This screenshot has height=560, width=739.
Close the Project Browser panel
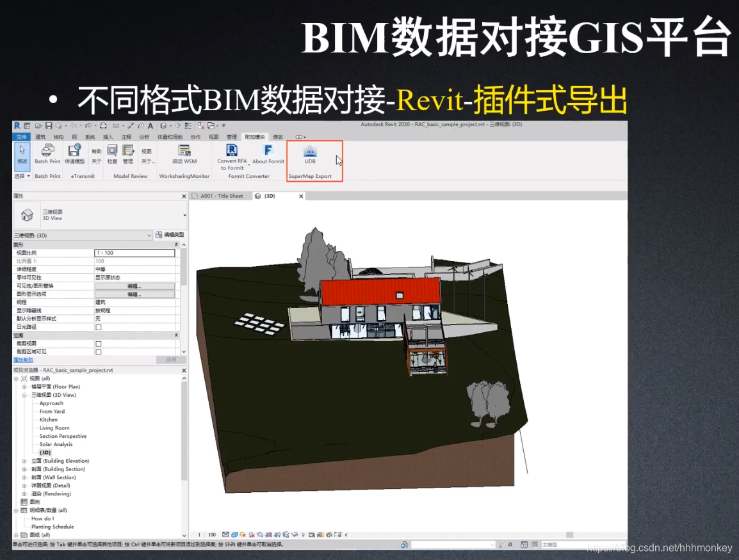click(184, 371)
